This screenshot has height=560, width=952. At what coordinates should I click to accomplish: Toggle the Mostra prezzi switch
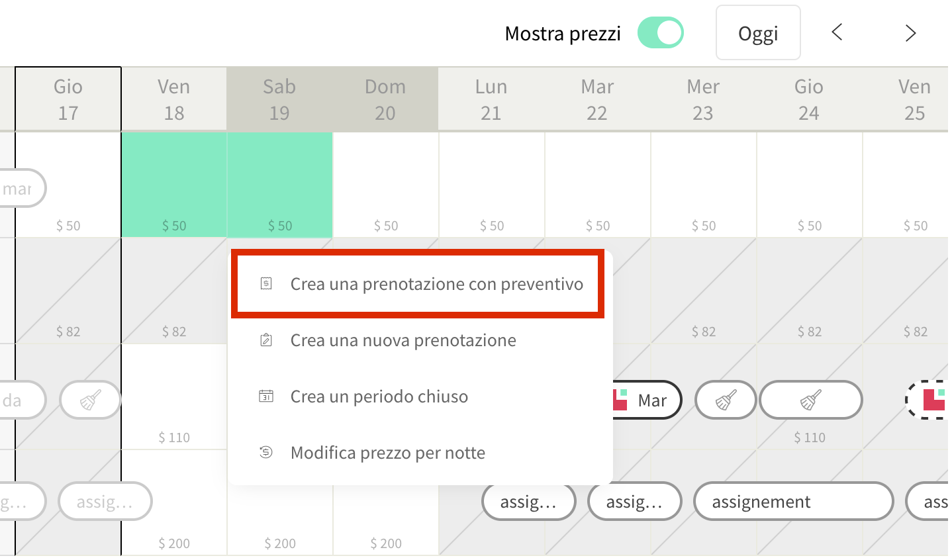point(660,33)
